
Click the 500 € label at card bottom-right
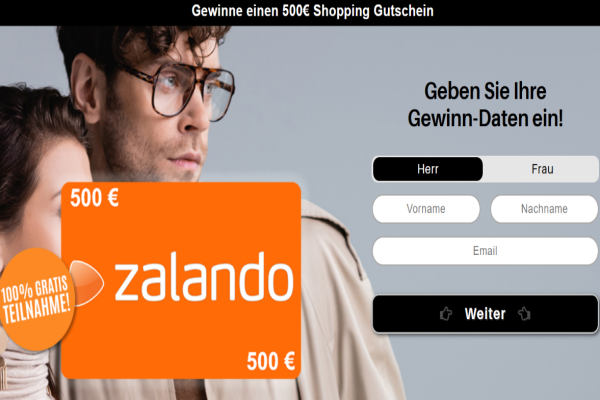271,361
